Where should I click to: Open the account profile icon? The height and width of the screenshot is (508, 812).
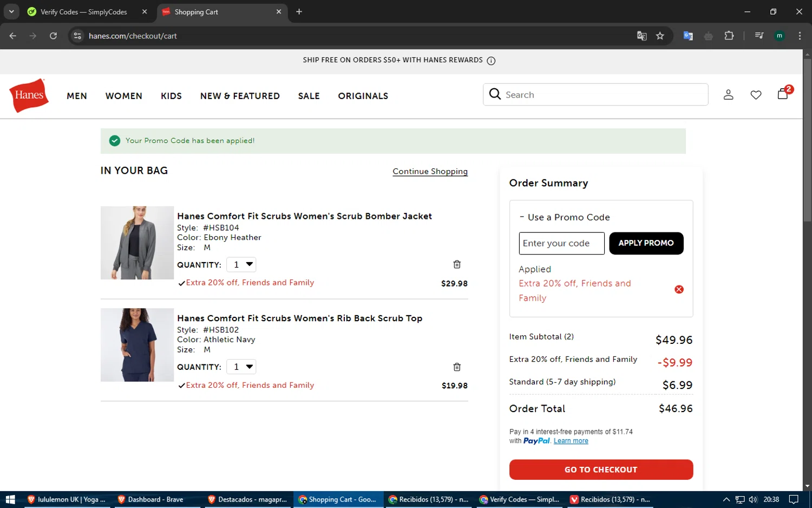tap(728, 95)
